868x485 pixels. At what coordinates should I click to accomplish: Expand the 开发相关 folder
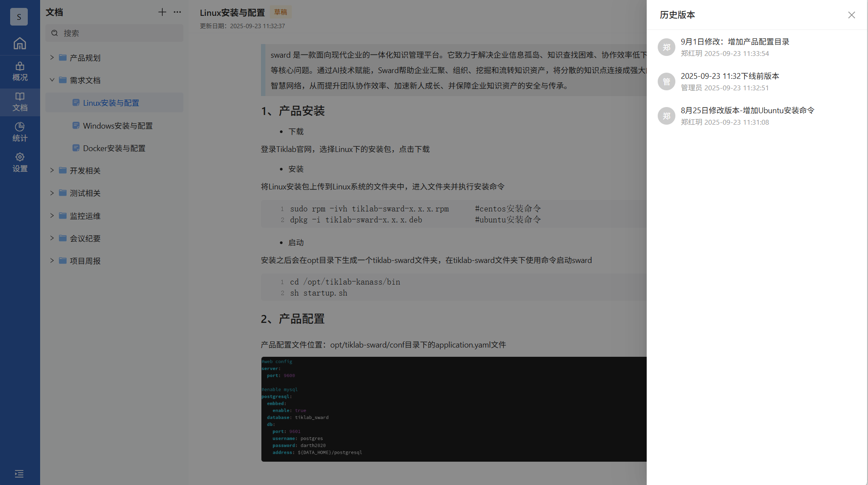click(x=52, y=170)
